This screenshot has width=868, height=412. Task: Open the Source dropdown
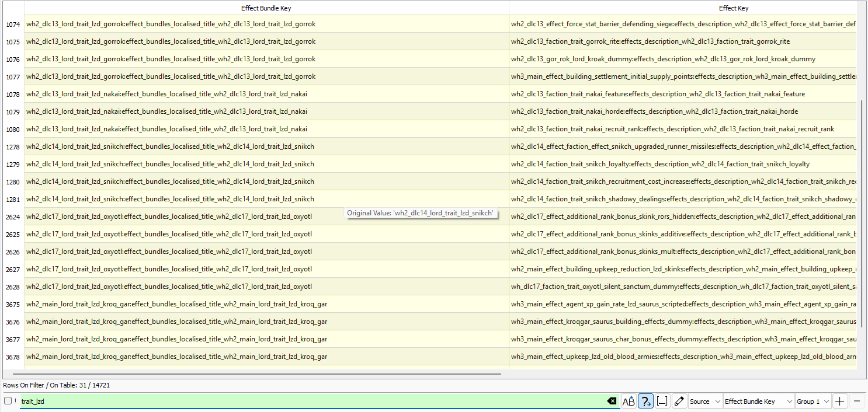coord(705,401)
